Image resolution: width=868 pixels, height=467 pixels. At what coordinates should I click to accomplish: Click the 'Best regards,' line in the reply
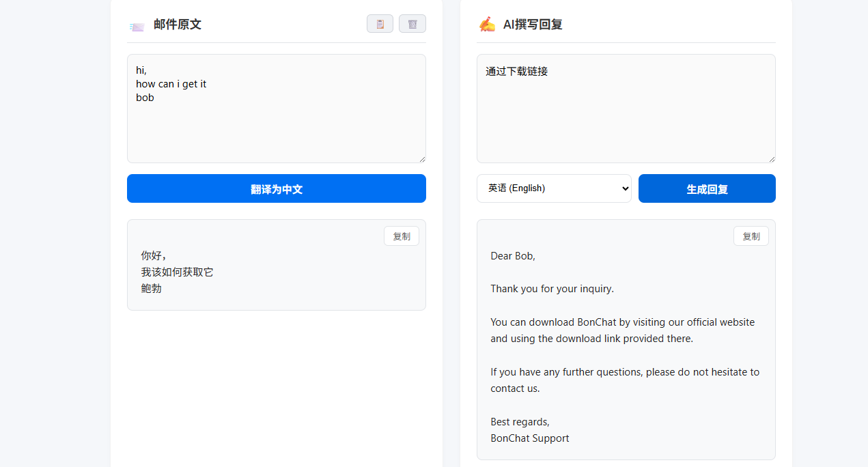[520, 422]
